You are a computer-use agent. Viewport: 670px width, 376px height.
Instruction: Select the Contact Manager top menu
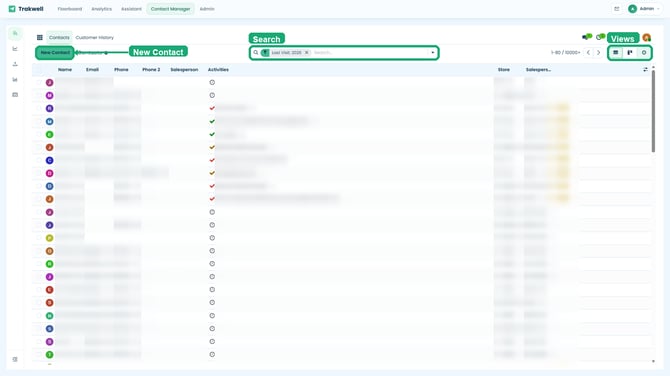[170, 9]
